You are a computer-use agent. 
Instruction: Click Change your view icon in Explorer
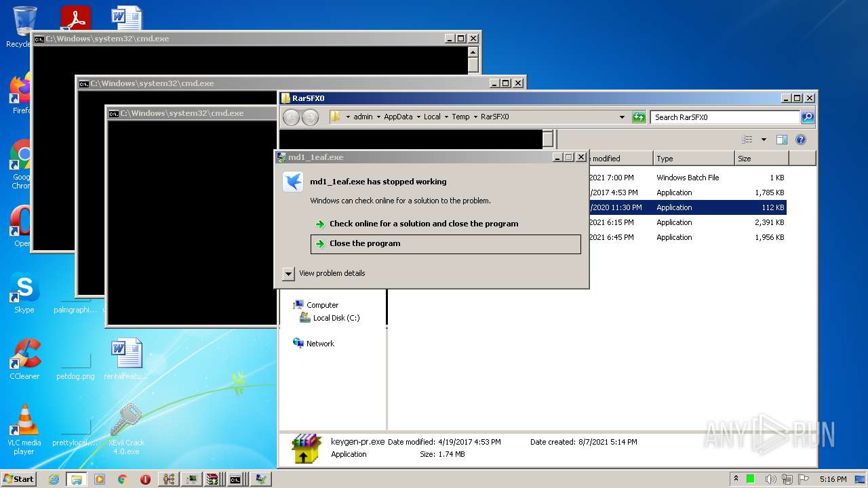(747, 140)
